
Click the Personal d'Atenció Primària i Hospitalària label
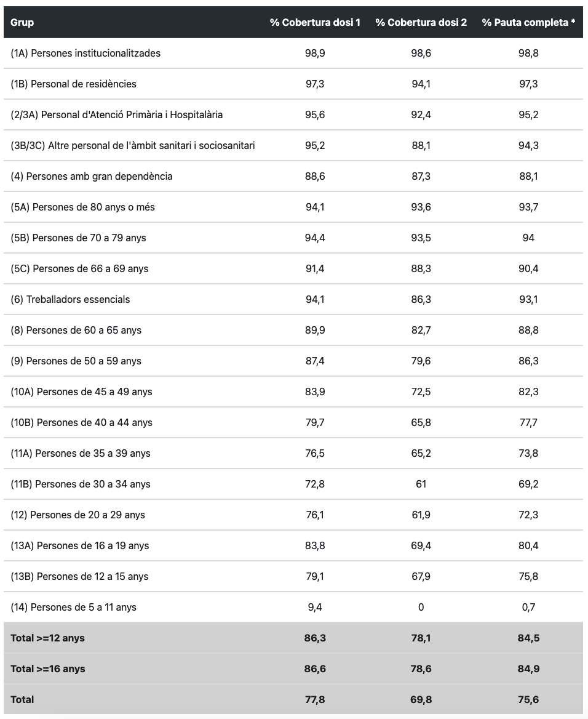[117, 115]
